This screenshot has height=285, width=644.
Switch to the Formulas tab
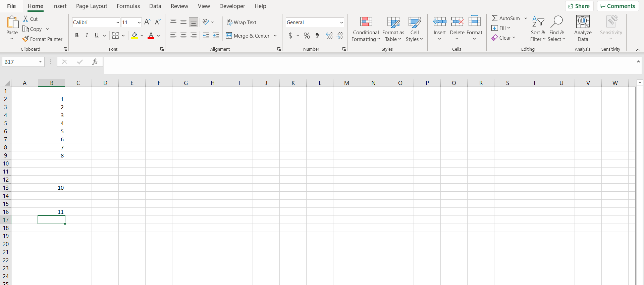pos(128,6)
